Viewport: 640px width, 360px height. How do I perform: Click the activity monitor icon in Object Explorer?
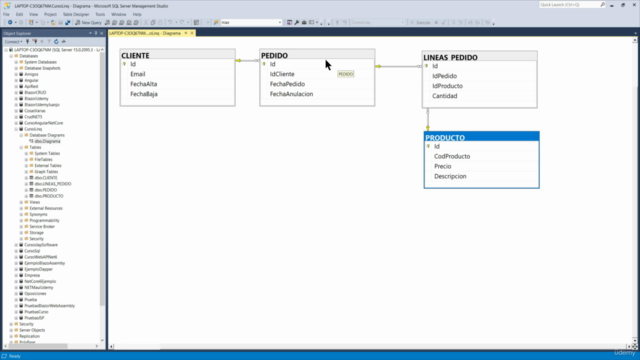pos(64,42)
